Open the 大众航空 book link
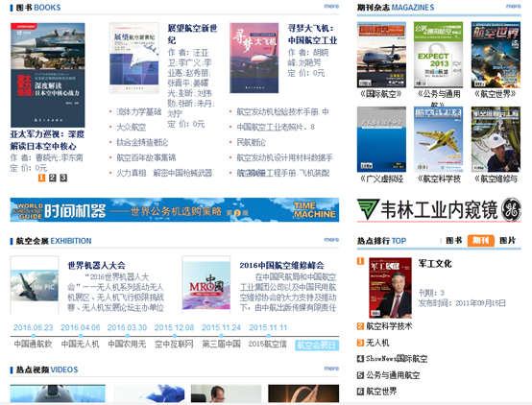 (x=132, y=128)
